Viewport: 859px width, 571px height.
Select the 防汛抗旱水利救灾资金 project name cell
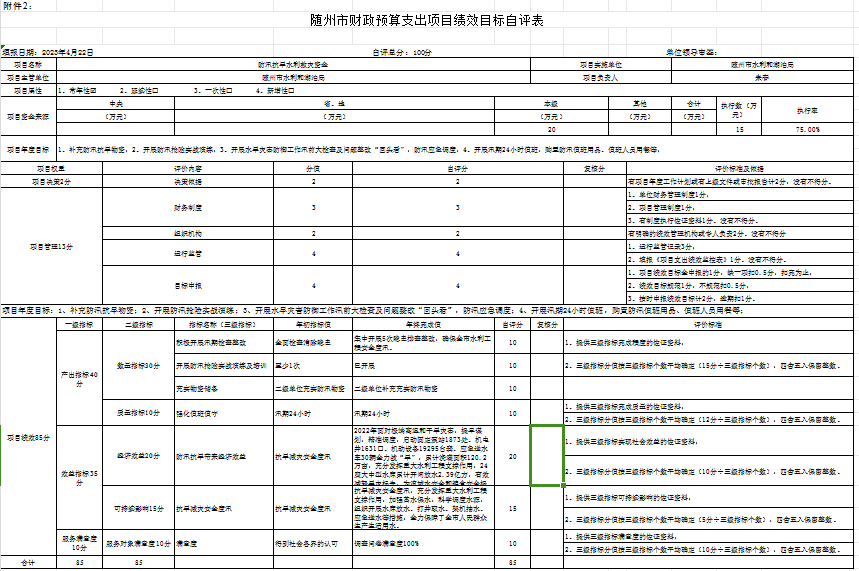(293, 65)
